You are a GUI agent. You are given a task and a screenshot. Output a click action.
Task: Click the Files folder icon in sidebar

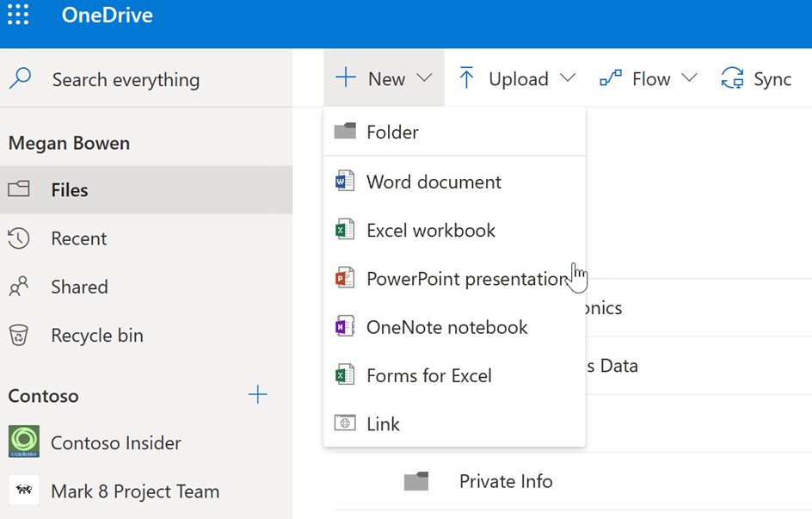[x=19, y=189]
